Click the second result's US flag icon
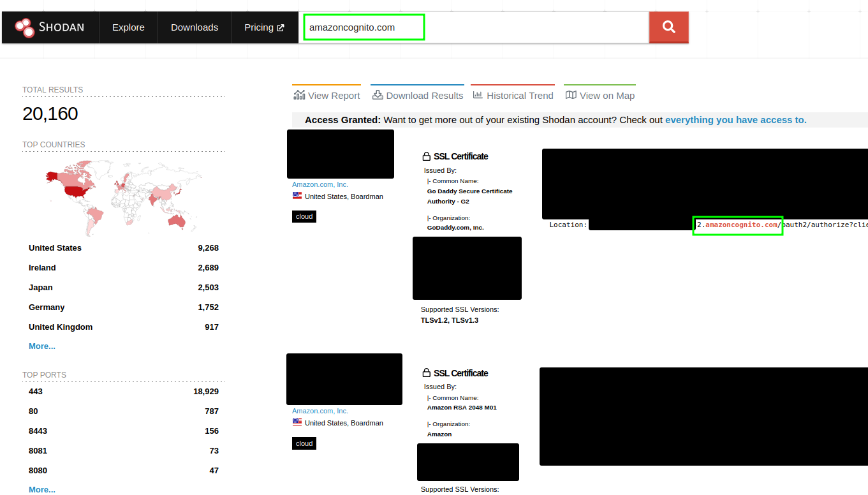The height and width of the screenshot is (495, 868). (296, 422)
